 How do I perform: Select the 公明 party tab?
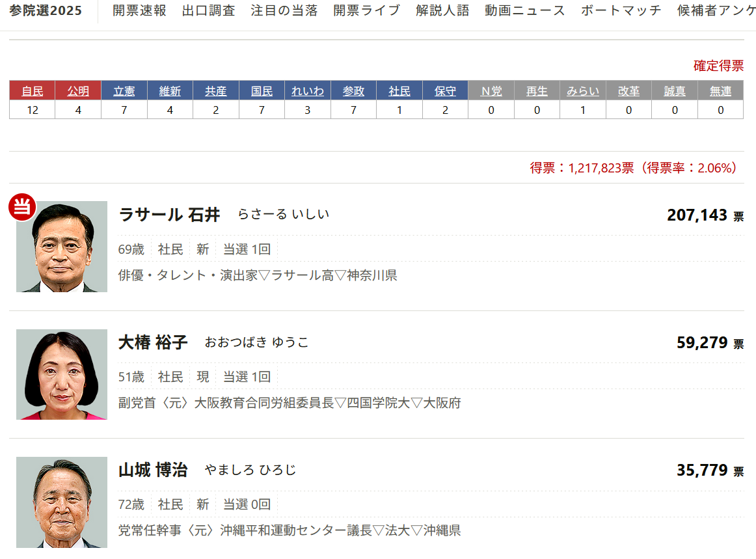(78, 91)
